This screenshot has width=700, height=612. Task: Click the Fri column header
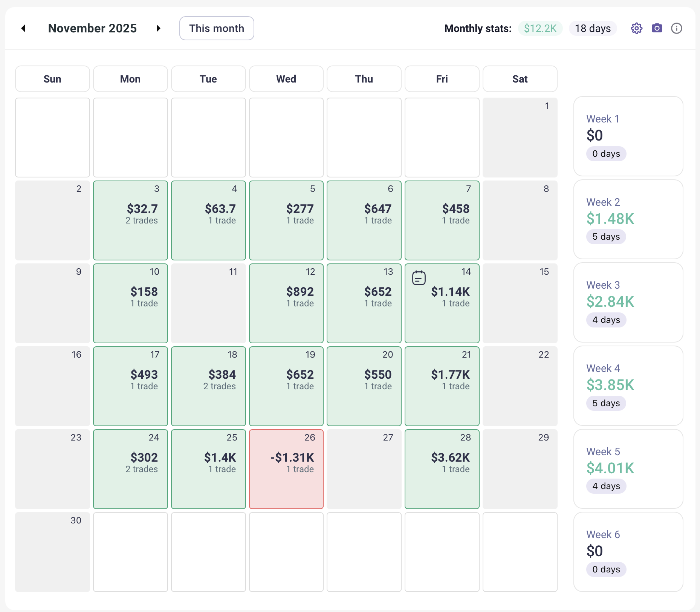pyautogui.click(x=442, y=79)
